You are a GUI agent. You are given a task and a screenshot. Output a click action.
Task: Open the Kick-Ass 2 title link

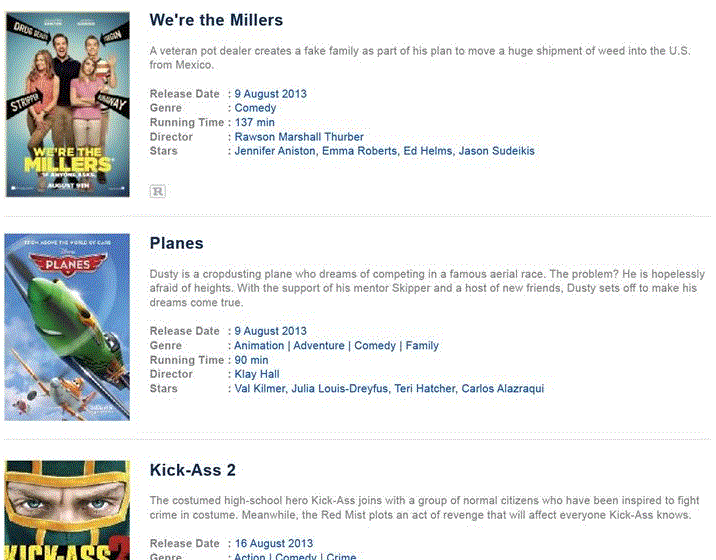(192, 470)
